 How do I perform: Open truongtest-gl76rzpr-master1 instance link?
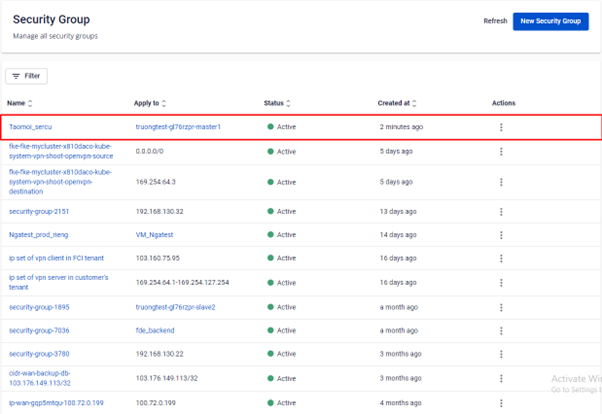pos(178,127)
